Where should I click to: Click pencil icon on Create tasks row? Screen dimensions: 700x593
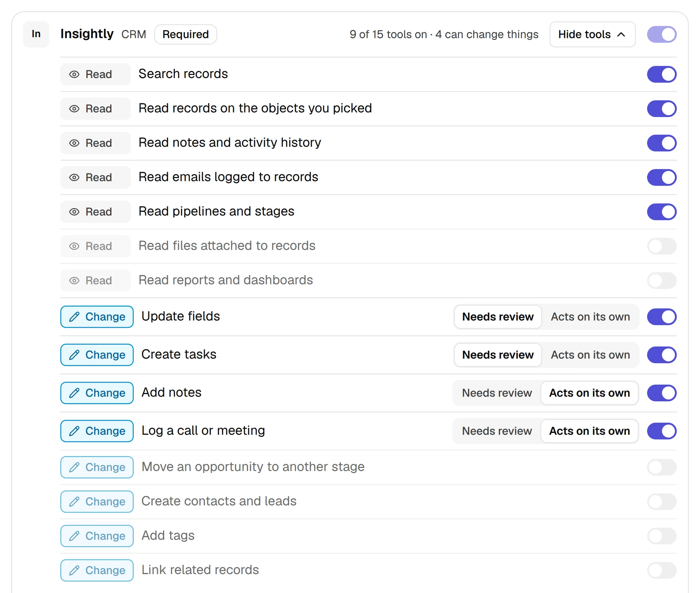pyautogui.click(x=74, y=355)
